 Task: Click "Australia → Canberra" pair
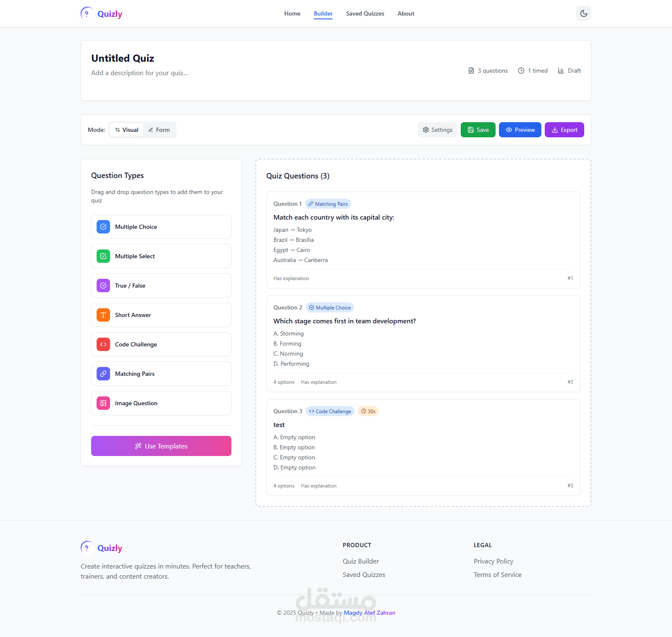(x=300, y=260)
